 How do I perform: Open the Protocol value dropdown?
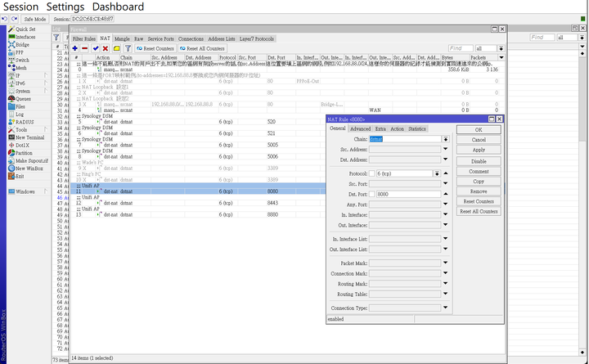click(x=437, y=173)
